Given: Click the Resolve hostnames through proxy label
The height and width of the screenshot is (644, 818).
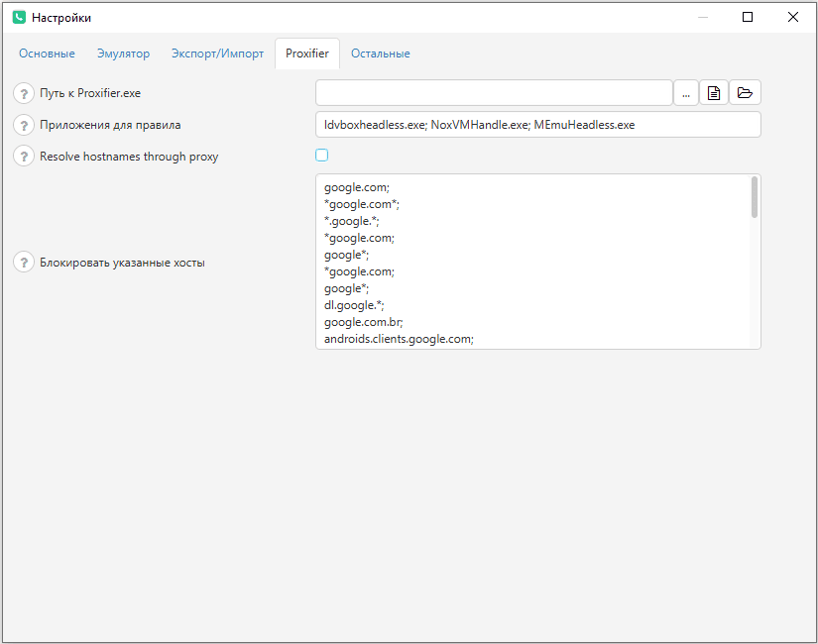Looking at the screenshot, I should [129, 157].
